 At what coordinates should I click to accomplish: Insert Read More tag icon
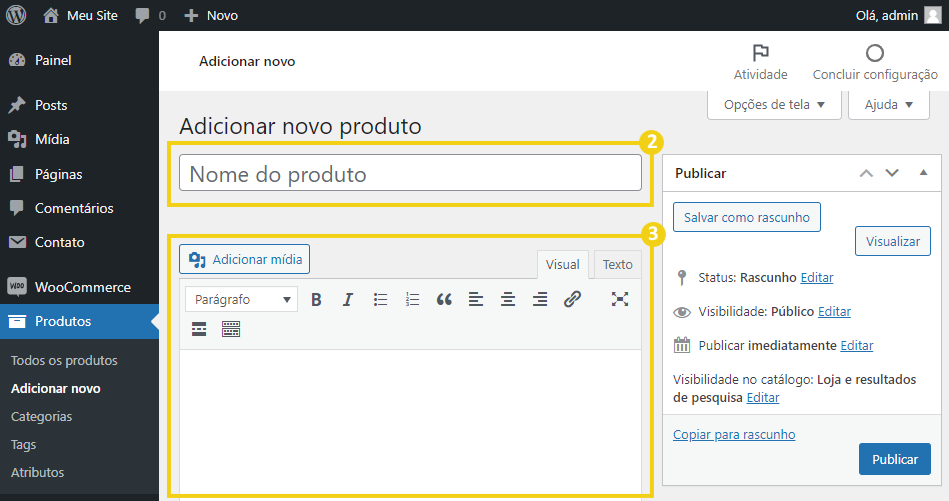[199, 329]
